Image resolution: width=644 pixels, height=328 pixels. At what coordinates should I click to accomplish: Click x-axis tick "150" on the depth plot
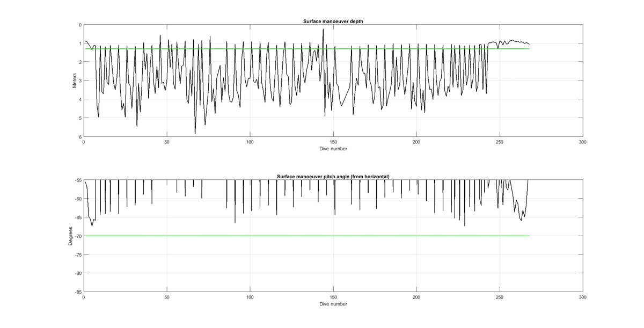pos(333,142)
